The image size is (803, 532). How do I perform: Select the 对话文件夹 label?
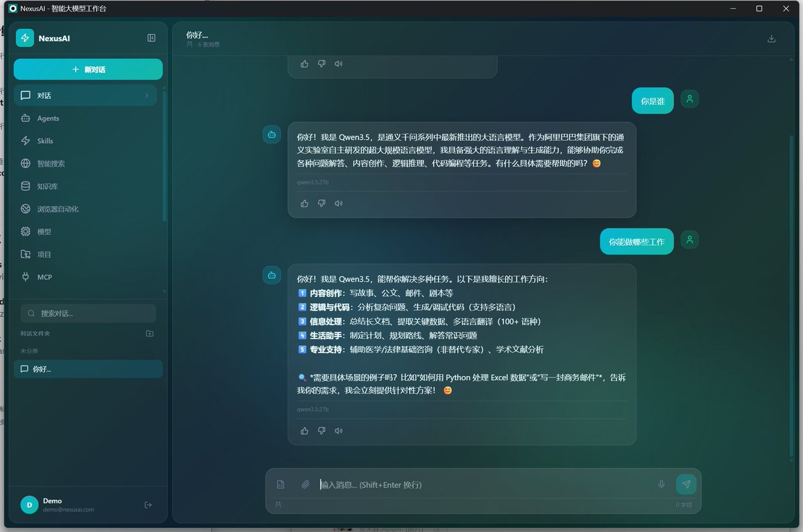(x=35, y=333)
